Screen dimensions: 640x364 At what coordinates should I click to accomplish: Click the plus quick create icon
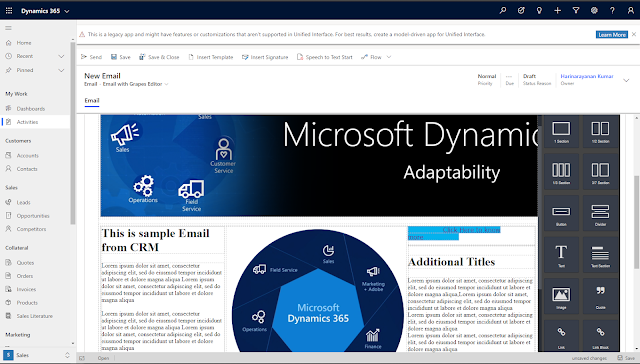(558, 11)
